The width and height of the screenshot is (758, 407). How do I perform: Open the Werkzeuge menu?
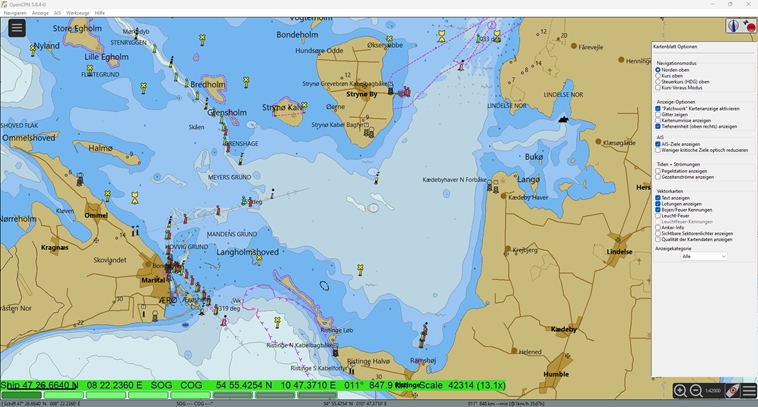77,13
